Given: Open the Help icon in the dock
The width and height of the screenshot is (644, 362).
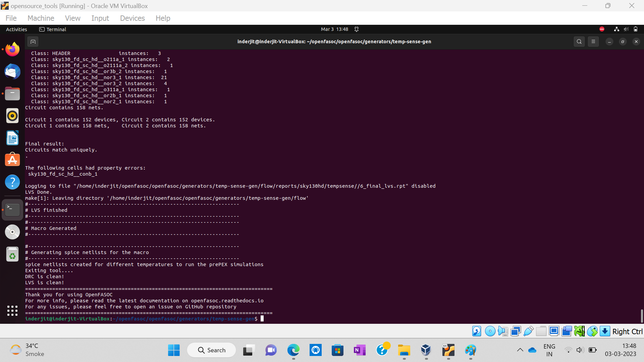Looking at the screenshot, I should click(x=12, y=182).
